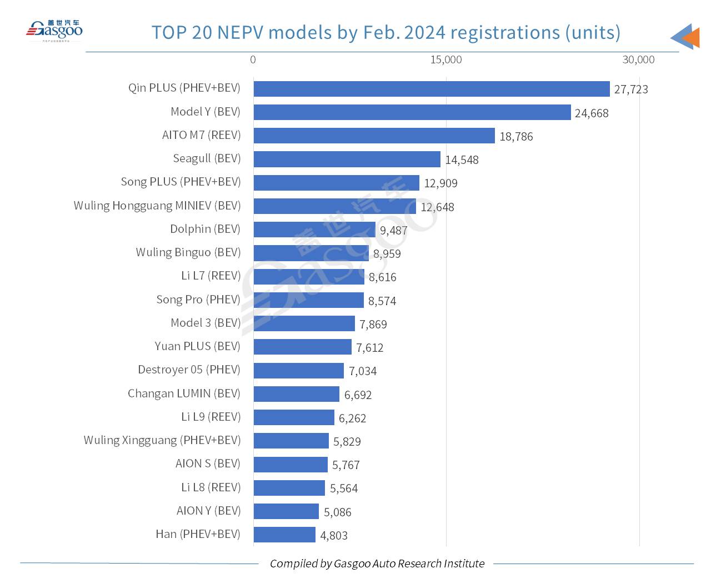Click the Model 3 bar in chart
The height and width of the screenshot is (588, 711).
pos(304,323)
